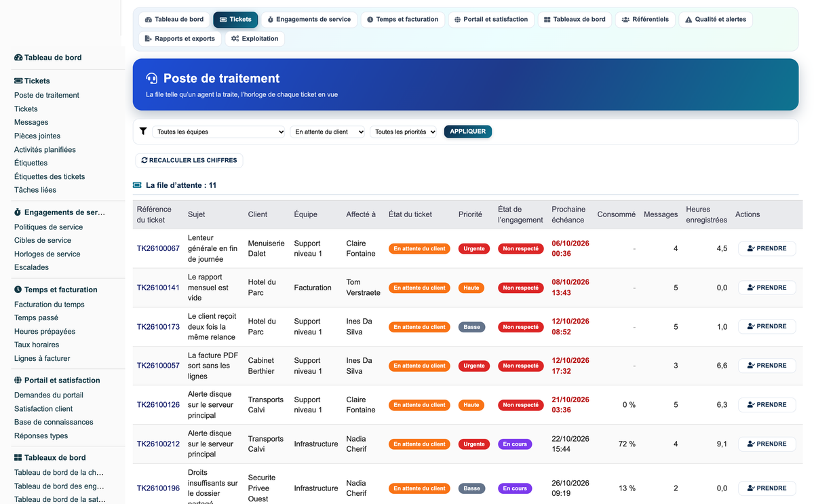Click the clock icon beside Temps et facturation sidebar

(x=18, y=290)
